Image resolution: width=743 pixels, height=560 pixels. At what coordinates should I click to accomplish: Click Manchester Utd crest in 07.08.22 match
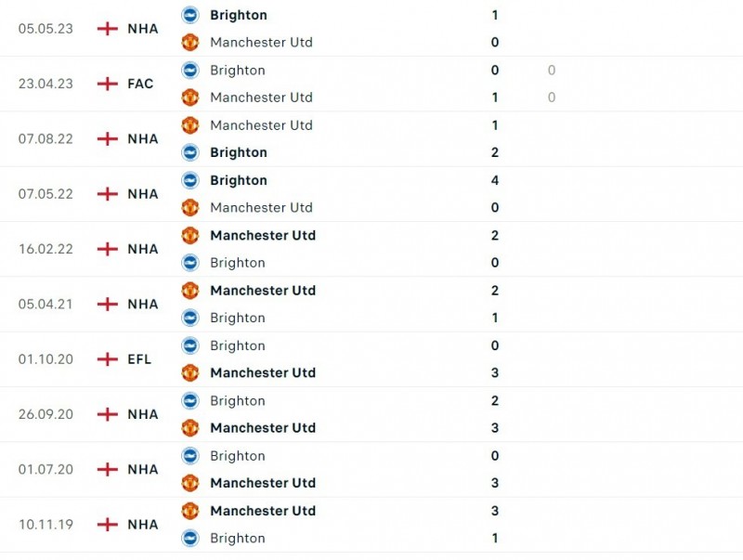190,125
